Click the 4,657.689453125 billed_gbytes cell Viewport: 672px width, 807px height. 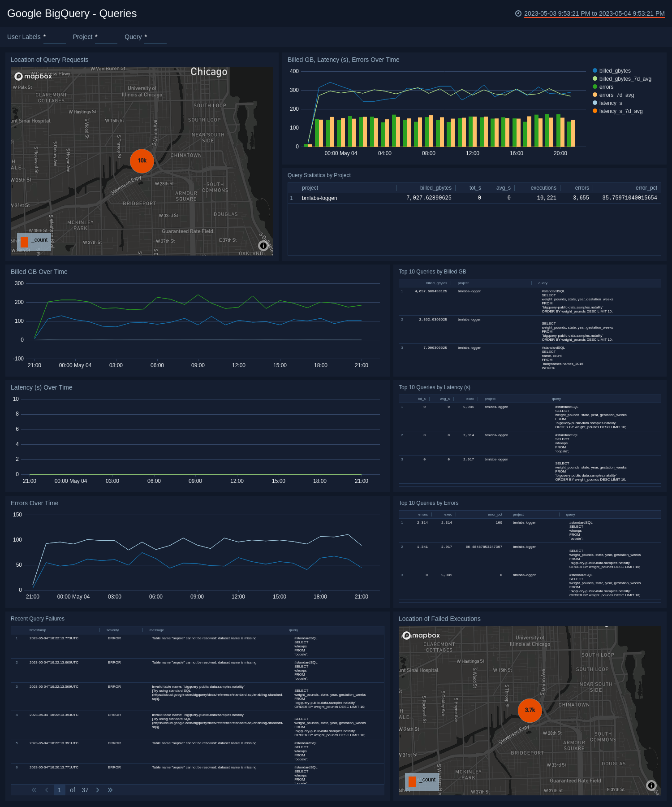click(431, 291)
